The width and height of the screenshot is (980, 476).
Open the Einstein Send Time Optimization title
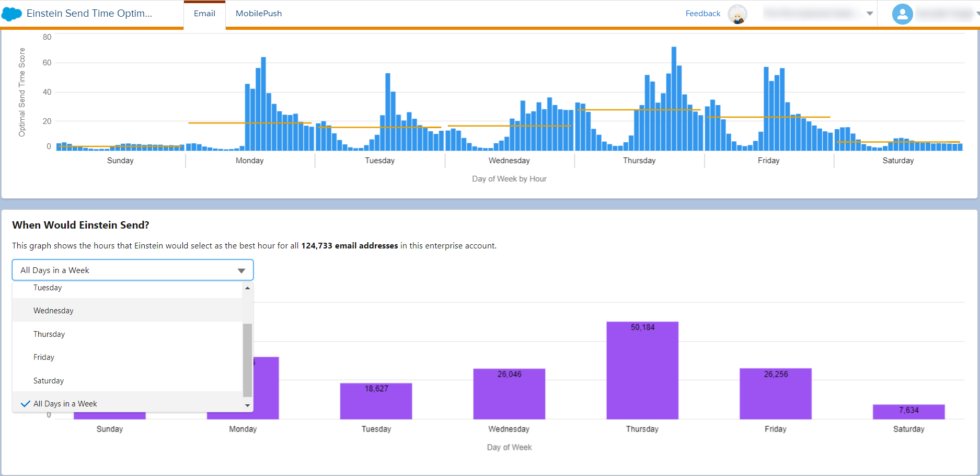[89, 14]
